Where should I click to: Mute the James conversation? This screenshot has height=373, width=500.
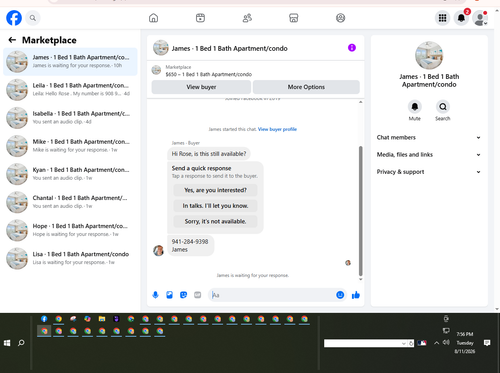click(x=415, y=107)
